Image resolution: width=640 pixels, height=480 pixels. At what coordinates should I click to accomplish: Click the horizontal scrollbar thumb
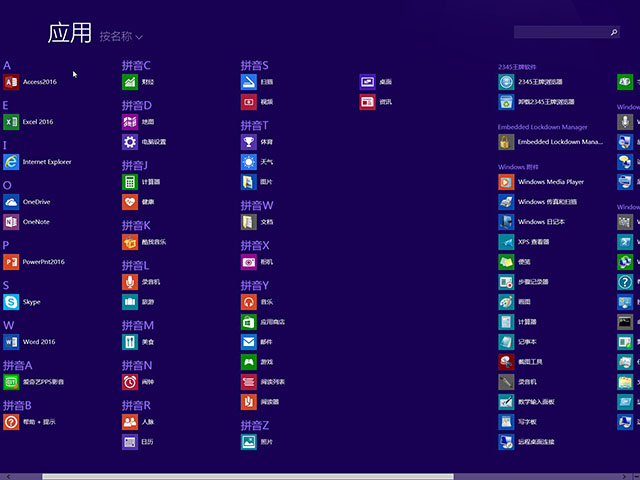pyautogui.click(x=248, y=477)
